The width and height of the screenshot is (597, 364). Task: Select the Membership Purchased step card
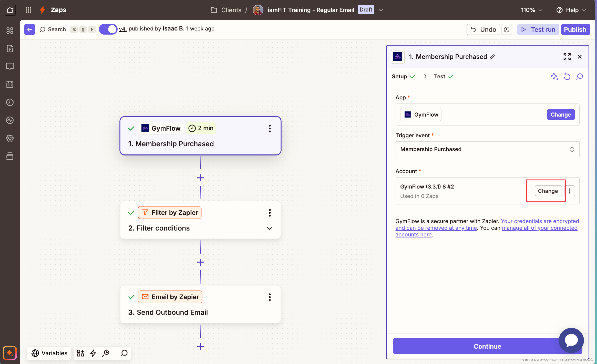tap(200, 136)
